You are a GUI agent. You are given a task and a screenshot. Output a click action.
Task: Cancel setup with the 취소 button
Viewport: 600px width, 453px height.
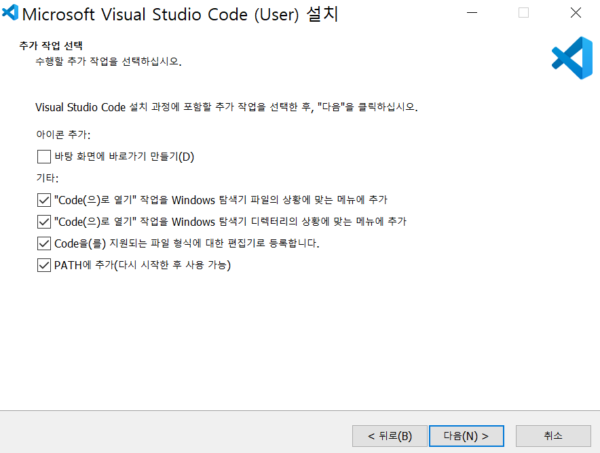[x=553, y=436]
